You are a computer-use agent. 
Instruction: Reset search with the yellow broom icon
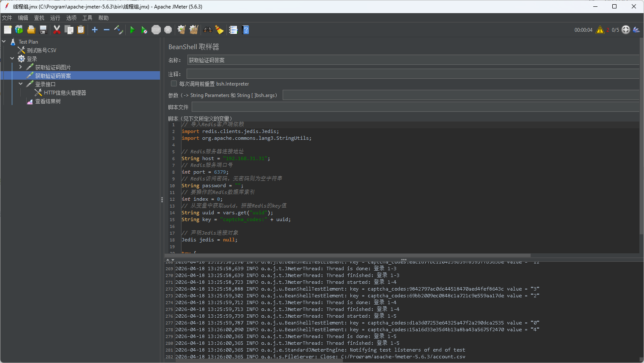219,30
